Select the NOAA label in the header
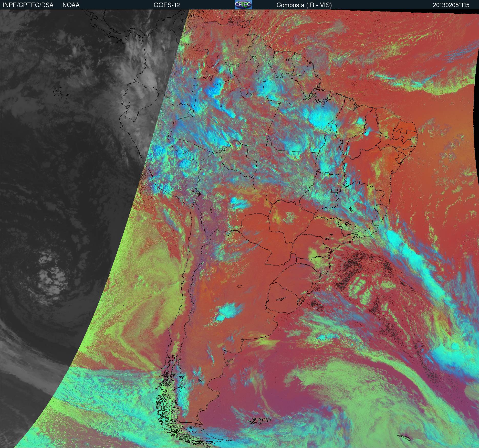The height and width of the screenshot is (448, 479). pos(71,5)
